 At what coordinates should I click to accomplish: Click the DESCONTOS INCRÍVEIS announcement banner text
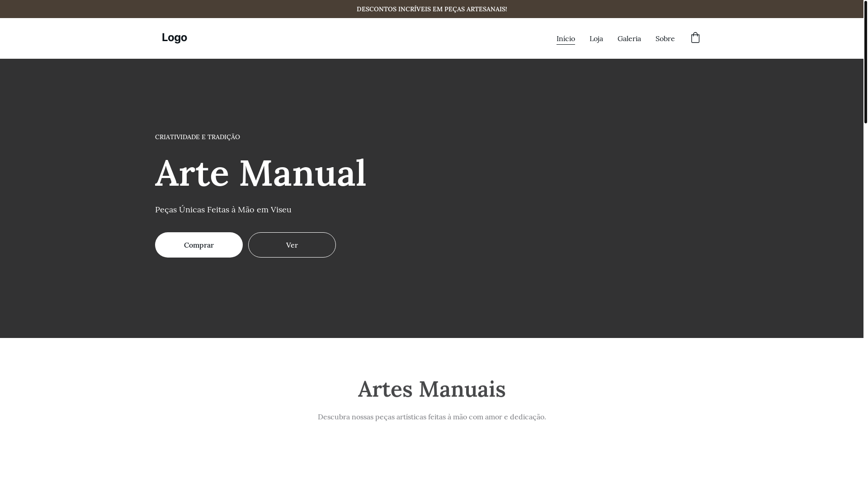[x=432, y=9]
